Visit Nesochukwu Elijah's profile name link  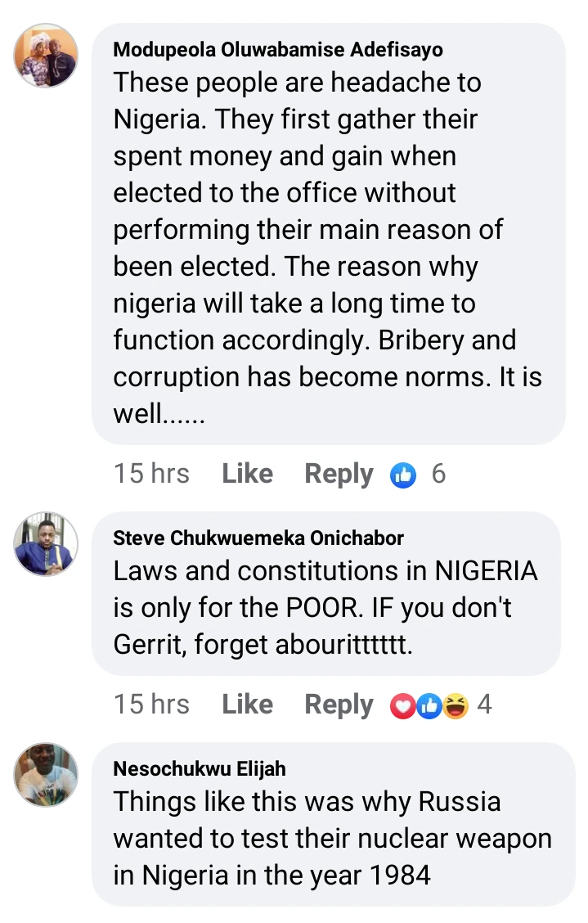click(x=200, y=769)
